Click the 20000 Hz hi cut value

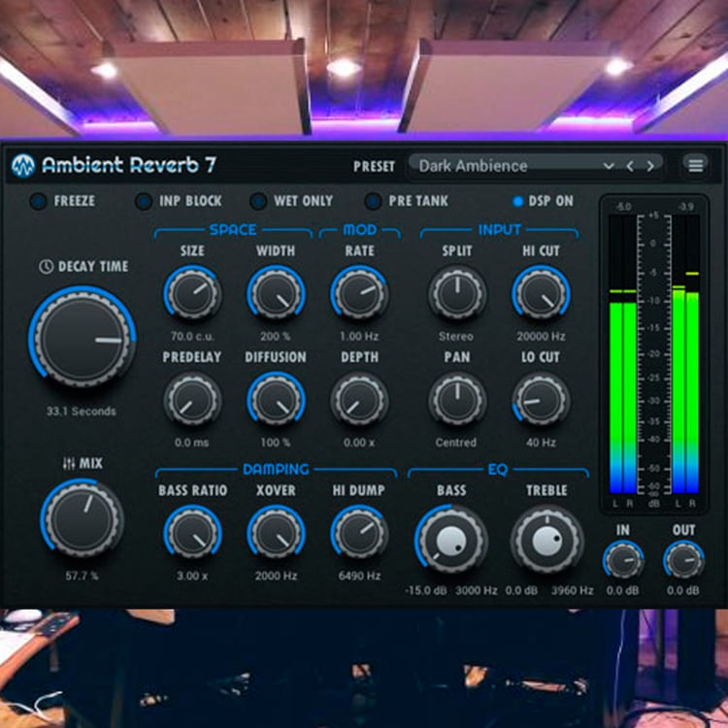[x=541, y=336]
